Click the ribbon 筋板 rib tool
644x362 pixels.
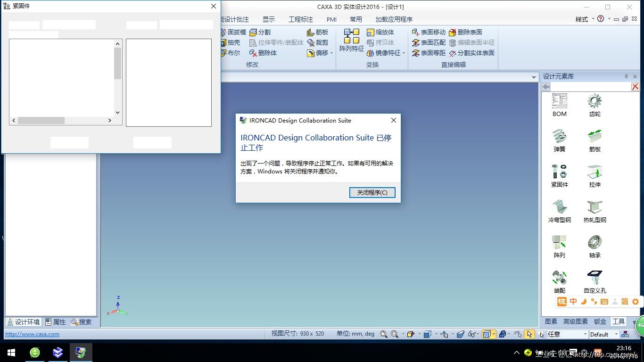(317, 32)
